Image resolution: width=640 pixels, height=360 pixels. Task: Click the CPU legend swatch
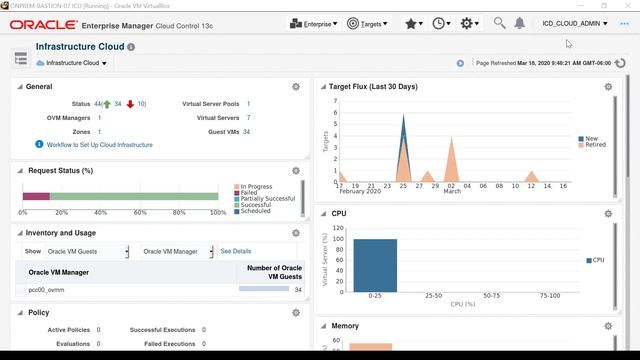[589, 260]
